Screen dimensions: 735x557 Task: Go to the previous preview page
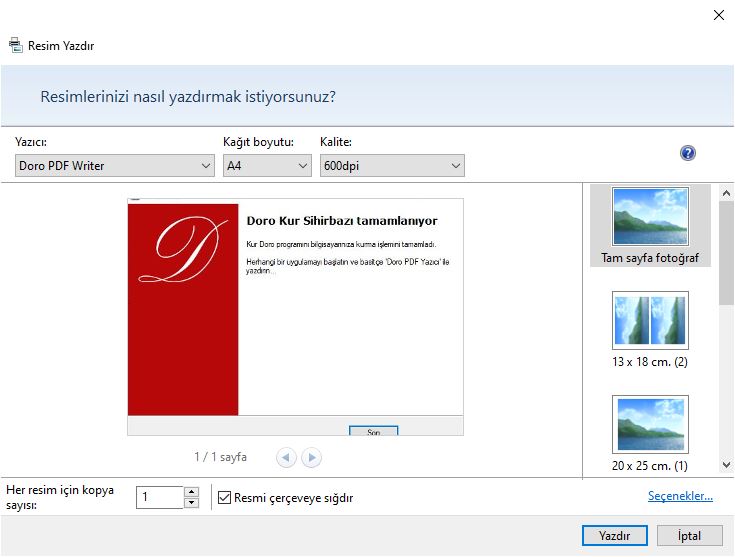click(286, 457)
